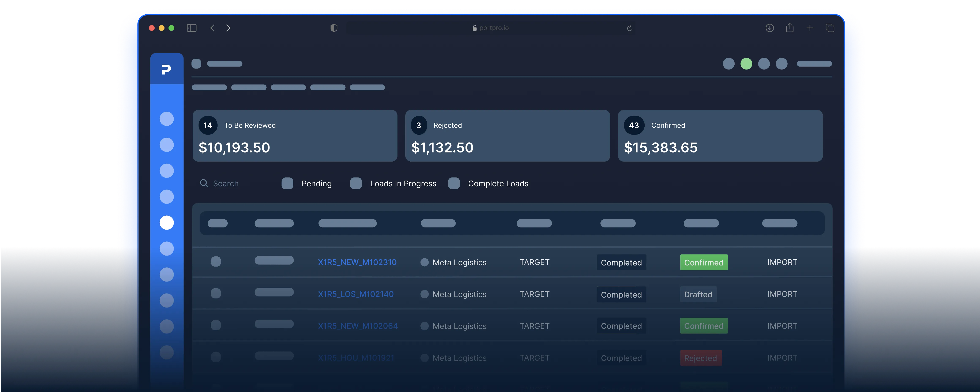Open the browser downloads icon
The image size is (980, 392).
coord(770,28)
